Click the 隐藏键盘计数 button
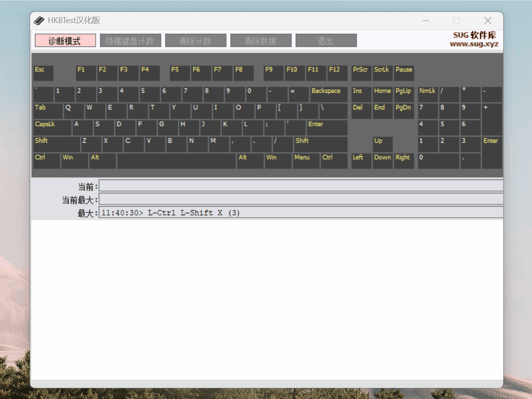This screenshot has height=399, width=532. [129, 41]
